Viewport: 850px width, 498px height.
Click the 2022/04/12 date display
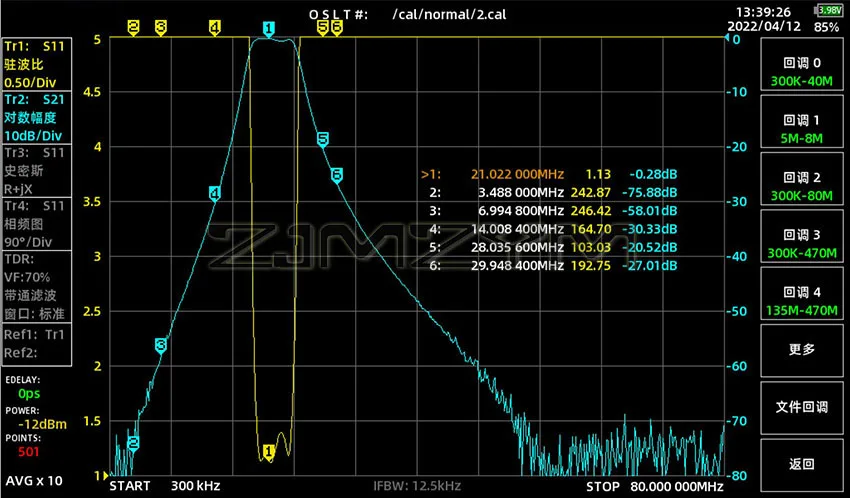pos(764,27)
